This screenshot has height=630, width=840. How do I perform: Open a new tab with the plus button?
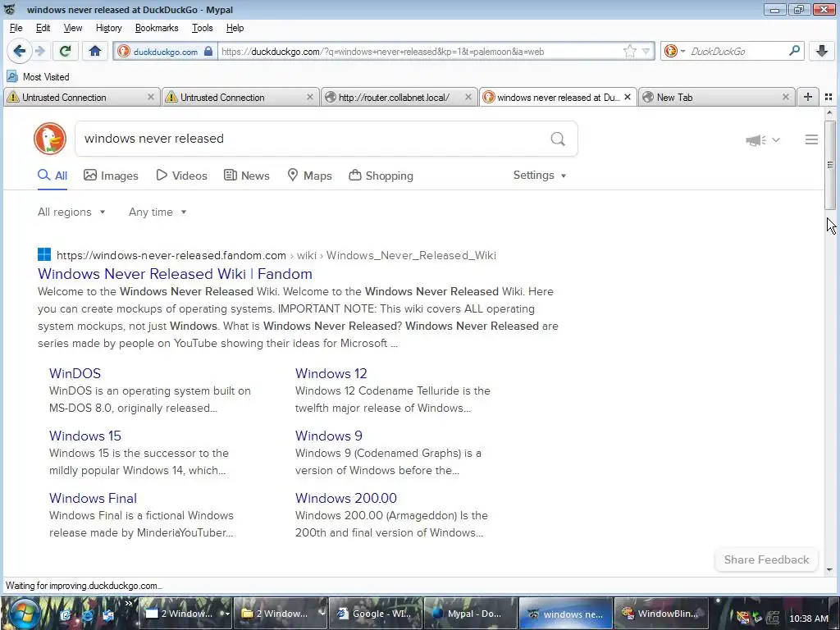tap(808, 97)
